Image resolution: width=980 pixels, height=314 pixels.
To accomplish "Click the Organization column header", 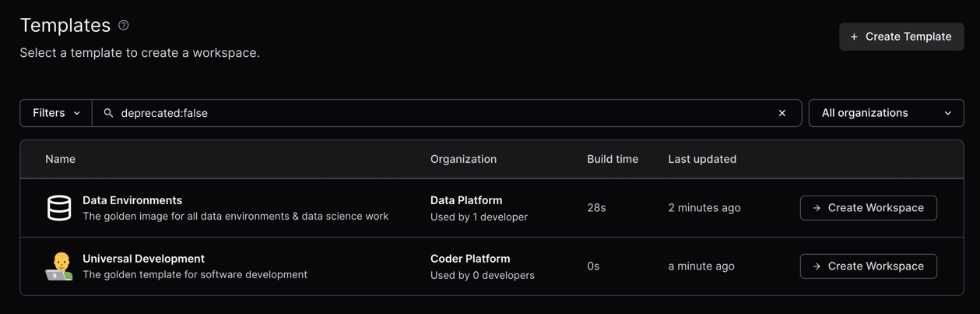I will [463, 159].
